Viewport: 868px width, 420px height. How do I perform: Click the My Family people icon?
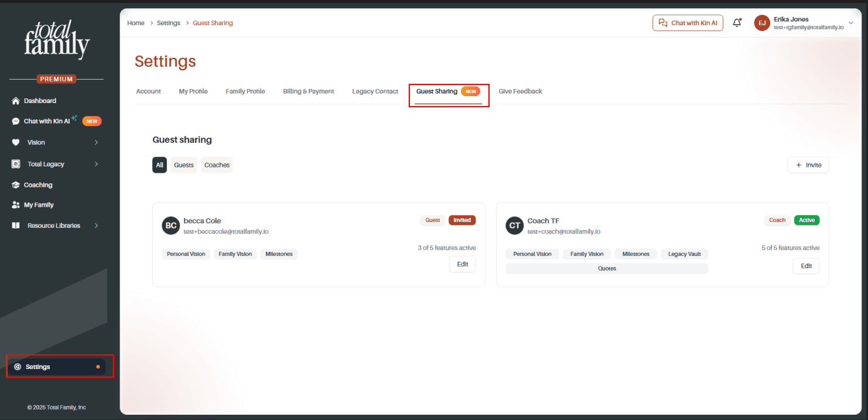pos(16,205)
